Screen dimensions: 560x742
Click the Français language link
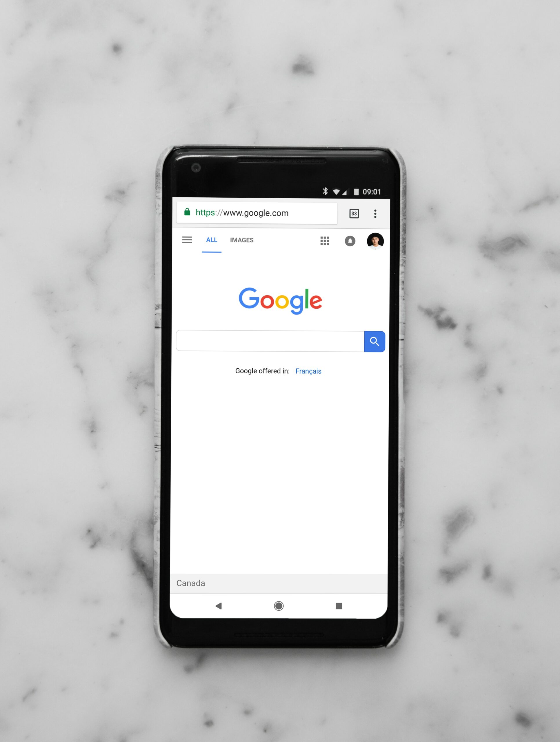click(x=309, y=370)
